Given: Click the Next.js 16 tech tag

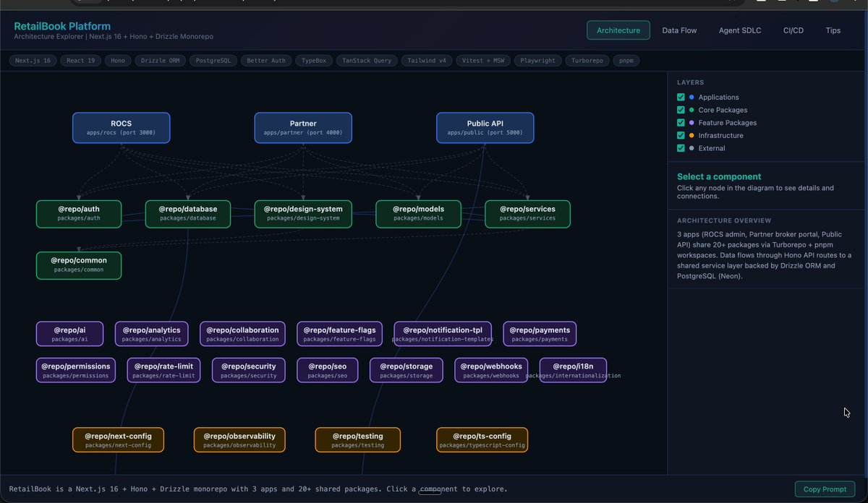Looking at the screenshot, I should pyautogui.click(x=33, y=61).
